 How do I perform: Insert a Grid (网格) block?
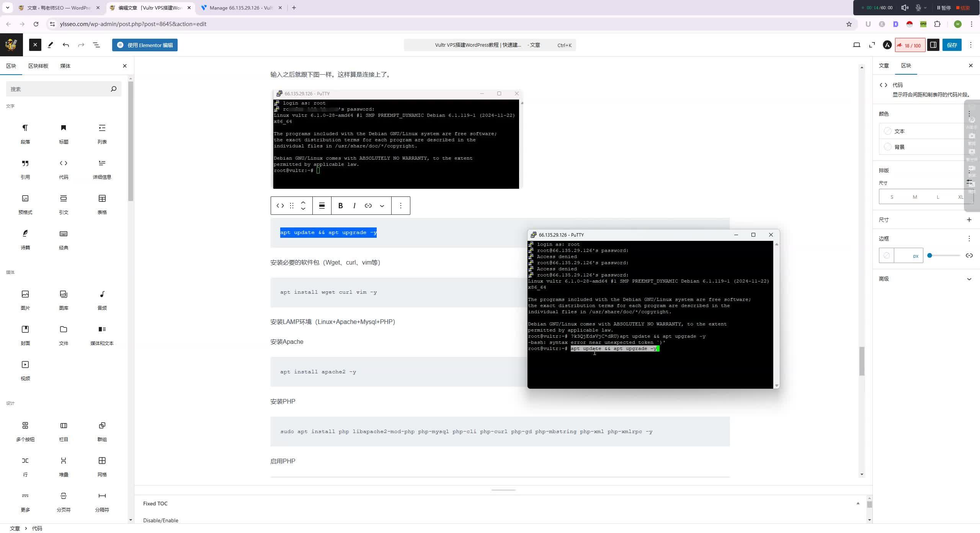pyautogui.click(x=102, y=466)
